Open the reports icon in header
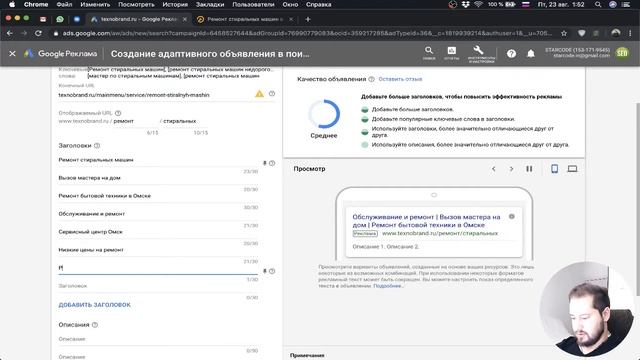The image size is (640, 360). pos(451,53)
